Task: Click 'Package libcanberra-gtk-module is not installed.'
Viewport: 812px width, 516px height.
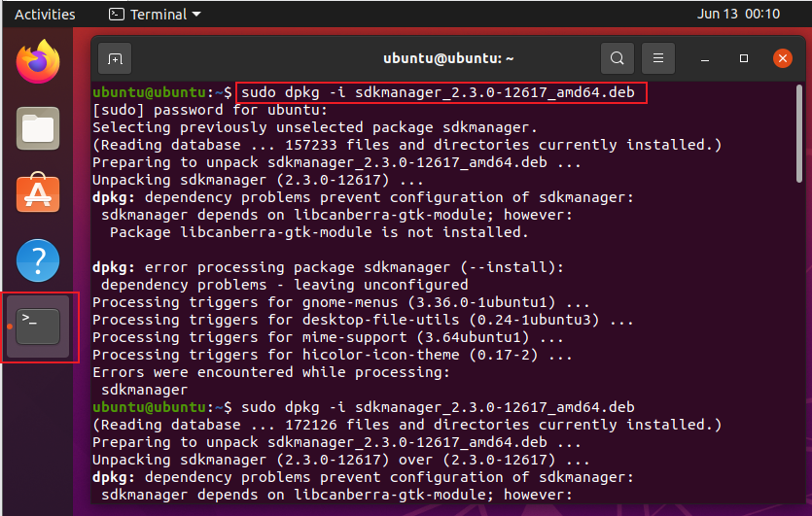Action: click(x=319, y=232)
